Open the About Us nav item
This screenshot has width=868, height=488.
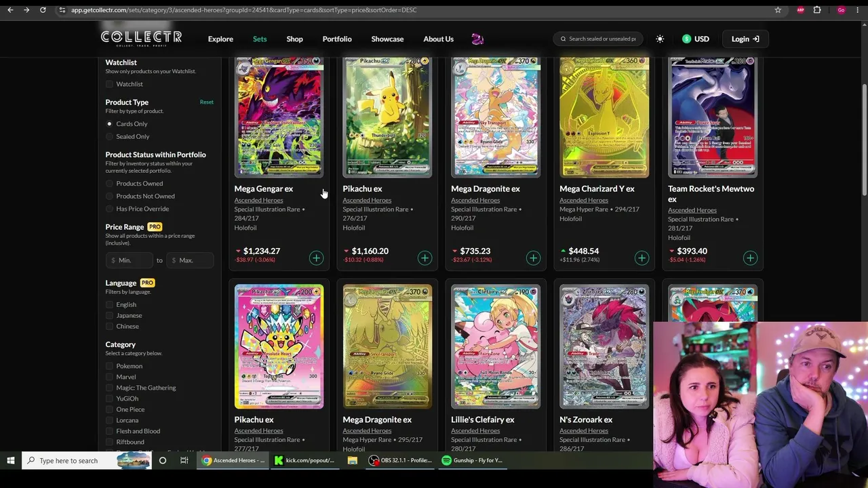tap(439, 39)
